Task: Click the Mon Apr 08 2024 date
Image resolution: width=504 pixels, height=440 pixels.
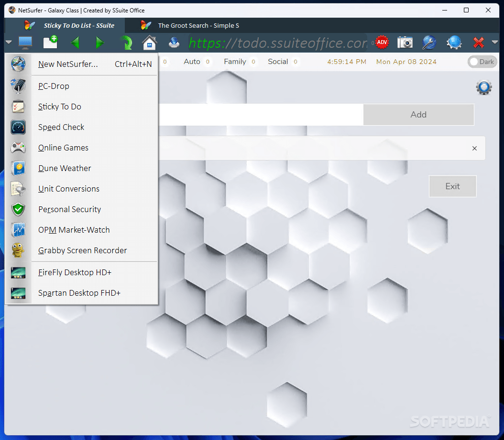Action: point(406,62)
